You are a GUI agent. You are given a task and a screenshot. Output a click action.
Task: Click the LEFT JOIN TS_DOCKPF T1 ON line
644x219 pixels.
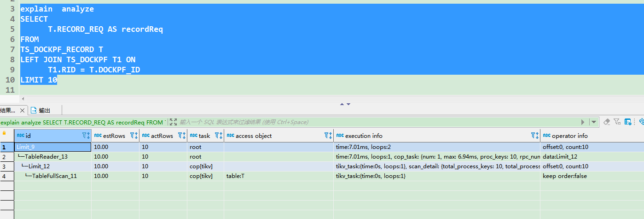coord(78,60)
